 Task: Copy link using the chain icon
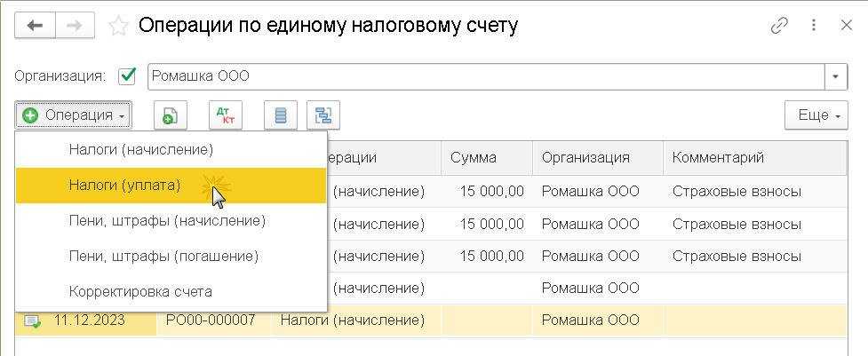coord(779,26)
